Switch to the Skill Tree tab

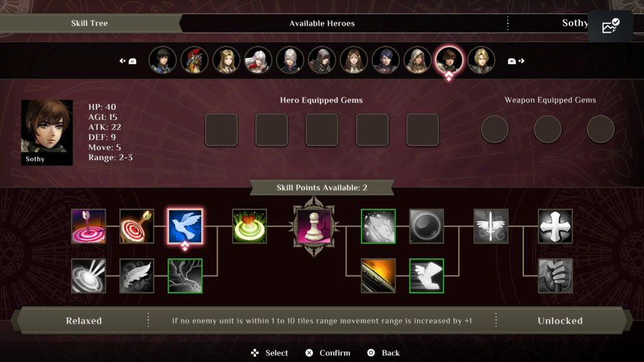tap(89, 23)
